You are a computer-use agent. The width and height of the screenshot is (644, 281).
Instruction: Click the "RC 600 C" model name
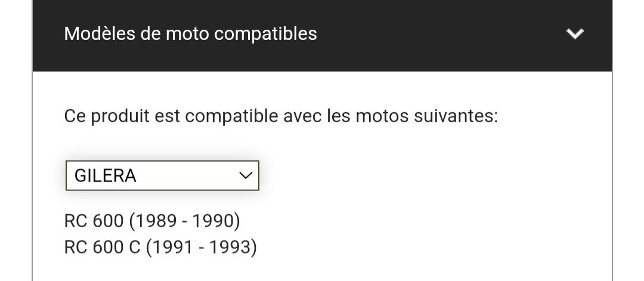[102, 246]
